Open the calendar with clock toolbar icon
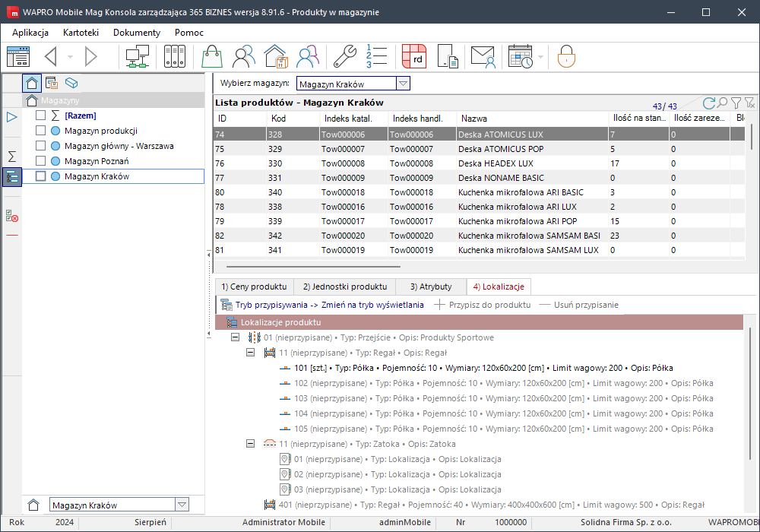The image size is (760, 532). [x=521, y=57]
